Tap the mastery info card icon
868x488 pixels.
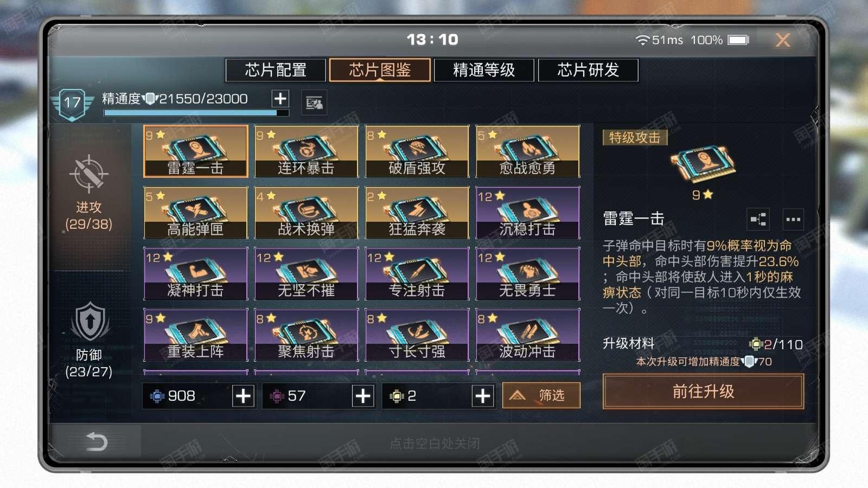click(314, 102)
